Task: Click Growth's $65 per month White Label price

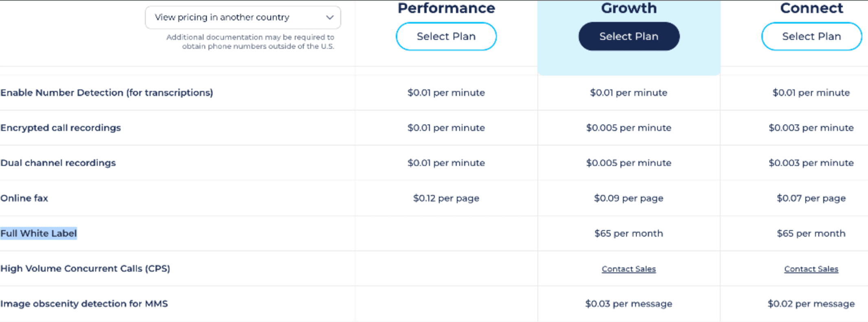Action: point(629,233)
